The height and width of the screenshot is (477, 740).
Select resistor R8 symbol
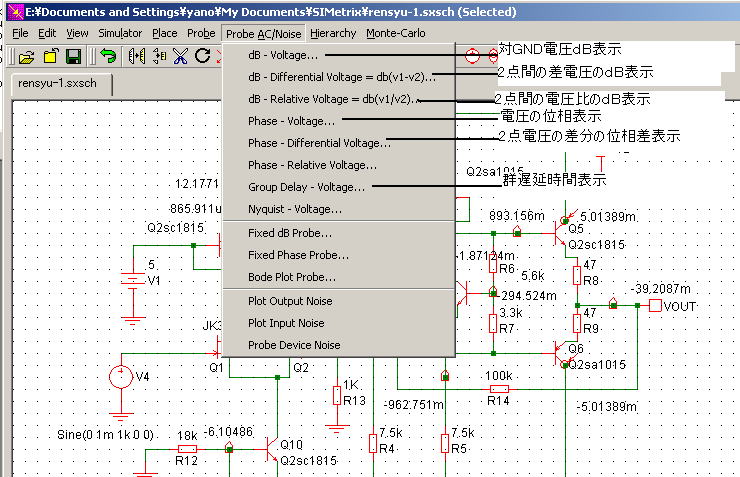[577, 276]
